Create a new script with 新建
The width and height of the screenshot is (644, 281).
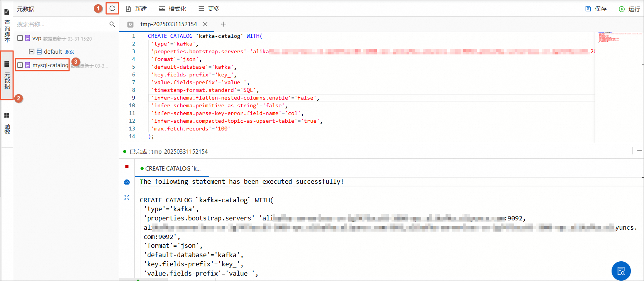click(x=136, y=8)
